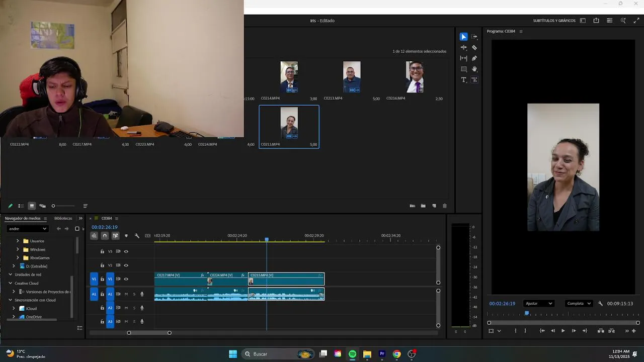
Task: Go to In point
Action: 542,331
